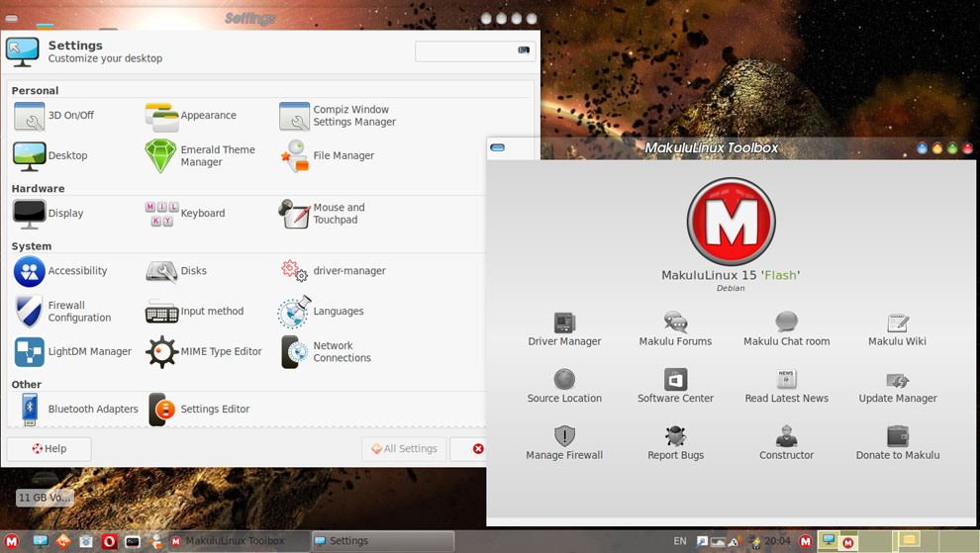This screenshot has height=553, width=980.
Task: Open Mouse and Touchpad settings
Action: (x=323, y=213)
